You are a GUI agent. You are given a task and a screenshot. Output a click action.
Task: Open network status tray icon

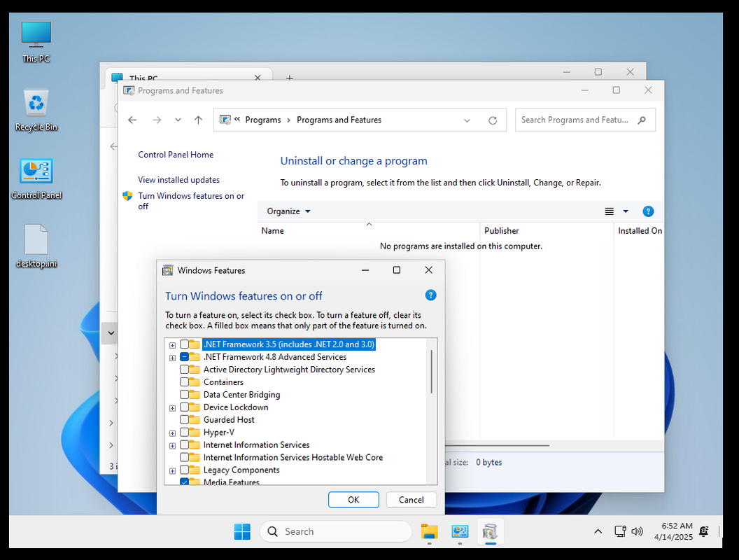620,532
